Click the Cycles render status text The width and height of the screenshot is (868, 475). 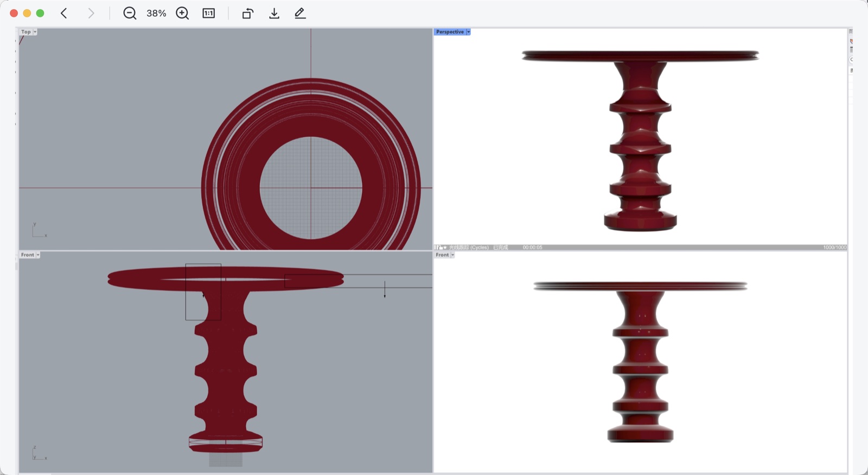tap(478, 248)
